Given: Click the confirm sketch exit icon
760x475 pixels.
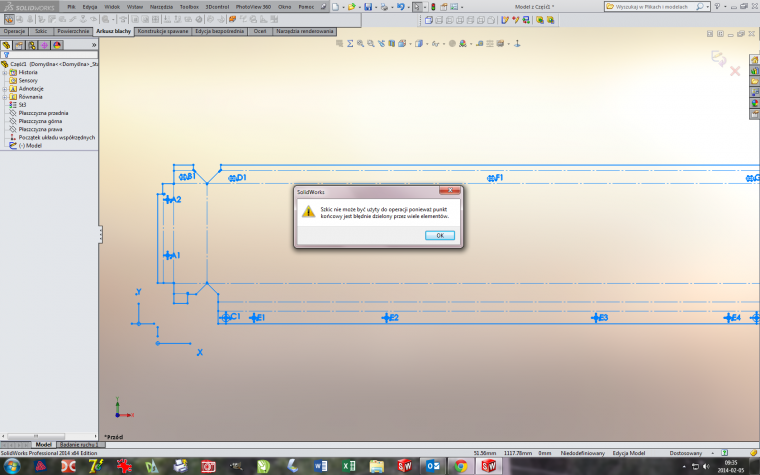Looking at the screenshot, I should (717, 59).
